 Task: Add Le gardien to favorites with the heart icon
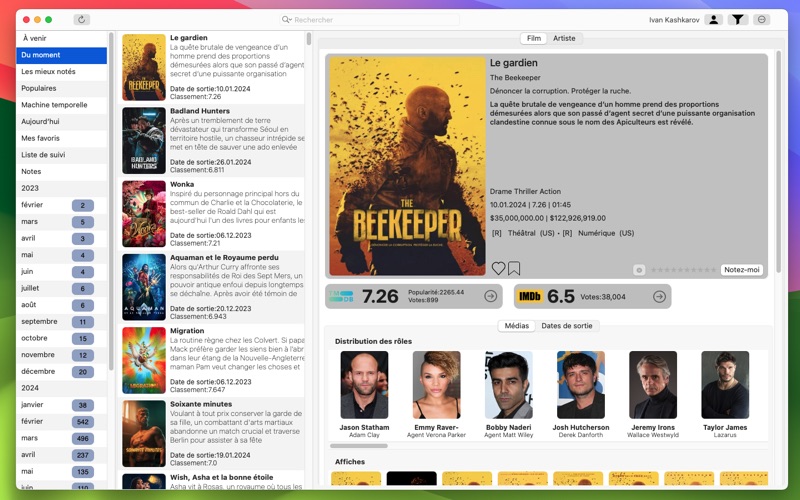tap(498, 268)
